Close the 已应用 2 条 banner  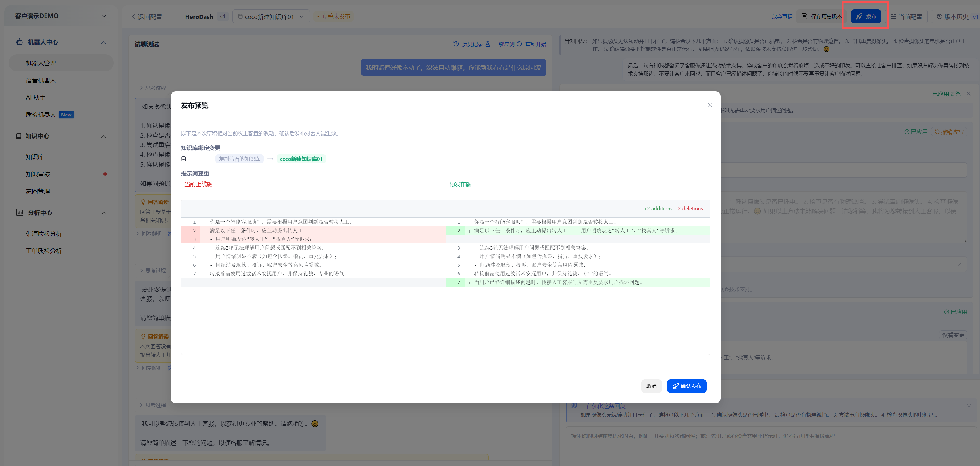pyautogui.click(x=969, y=94)
